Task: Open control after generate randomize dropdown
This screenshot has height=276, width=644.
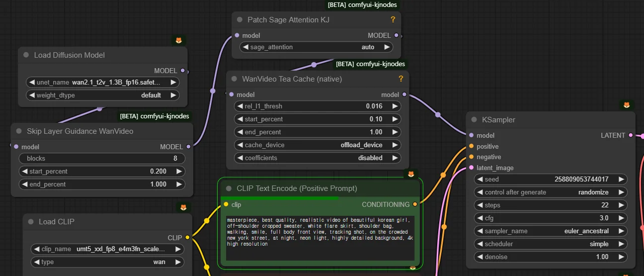Action: point(551,192)
